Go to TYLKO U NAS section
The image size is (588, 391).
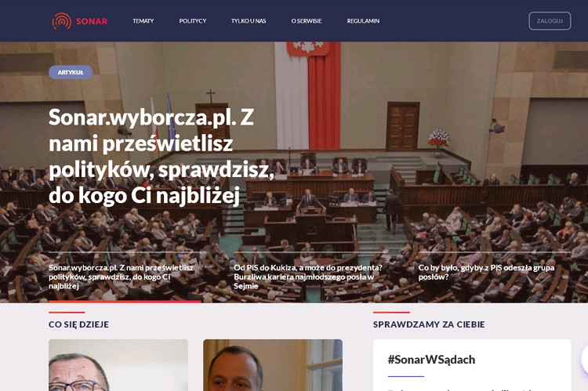pos(249,21)
